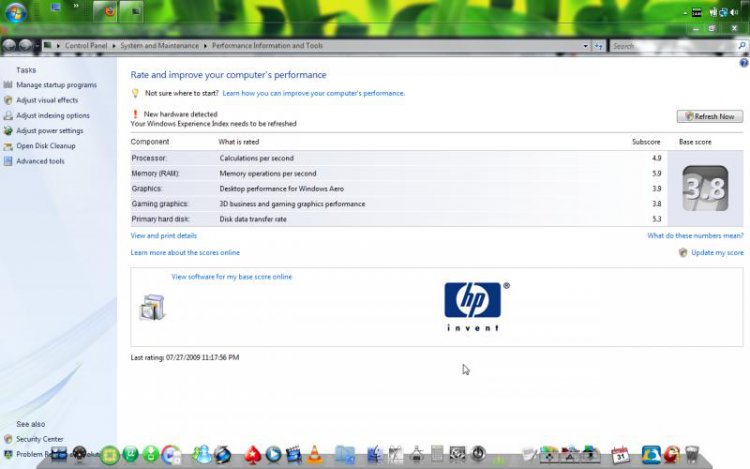Open Windows Live Messenger dock icon
The height and width of the screenshot is (469, 750).
click(x=202, y=454)
